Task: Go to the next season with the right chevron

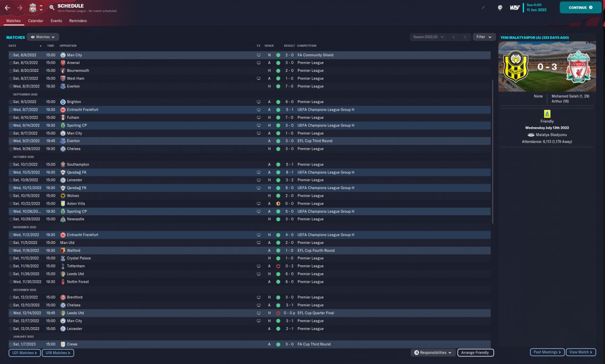Action: (x=465, y=37)
